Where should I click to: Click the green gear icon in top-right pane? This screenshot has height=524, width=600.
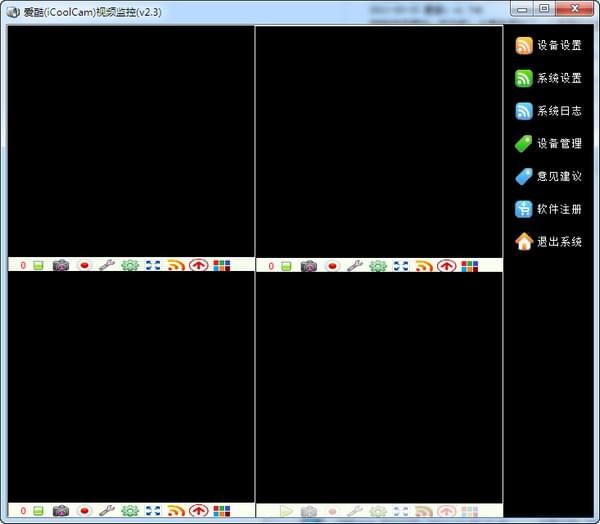[378, 266]
